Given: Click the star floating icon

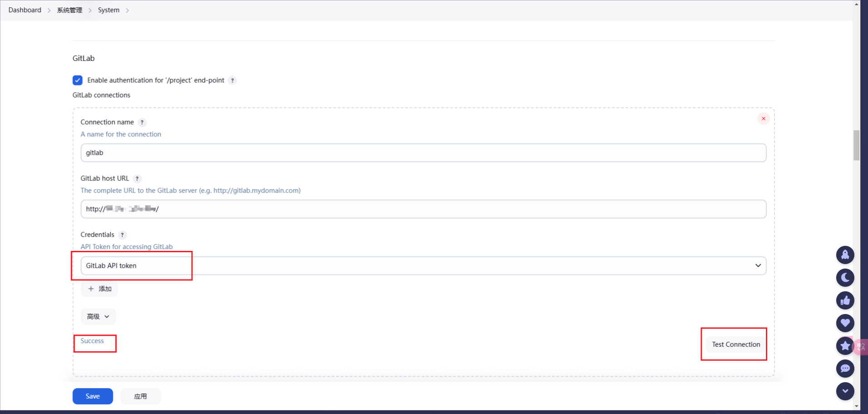Looking at the screenshot, I should (845, 346).
